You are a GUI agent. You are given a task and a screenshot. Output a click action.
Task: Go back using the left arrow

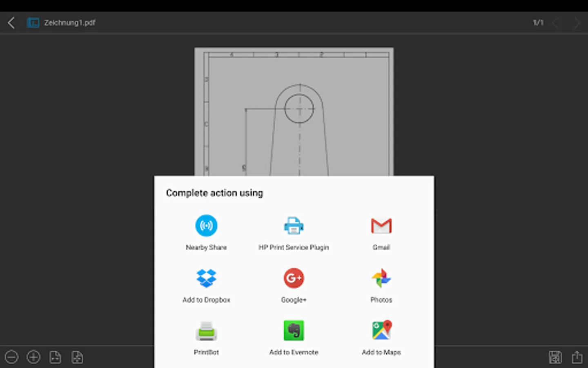pos(11,23)
